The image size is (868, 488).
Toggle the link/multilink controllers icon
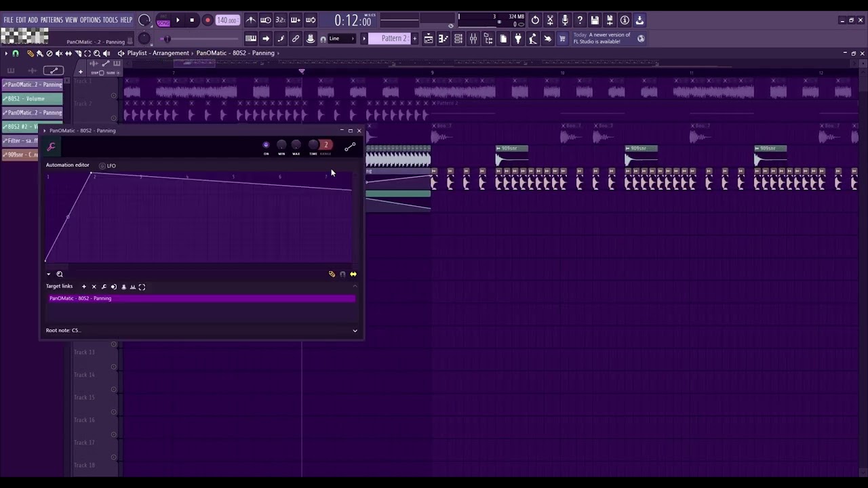point(296,39)
